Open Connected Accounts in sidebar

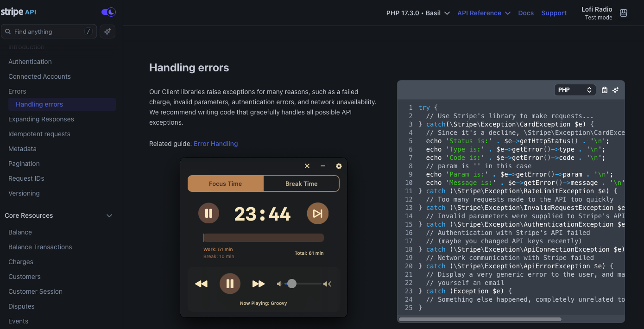coord(39,76)
